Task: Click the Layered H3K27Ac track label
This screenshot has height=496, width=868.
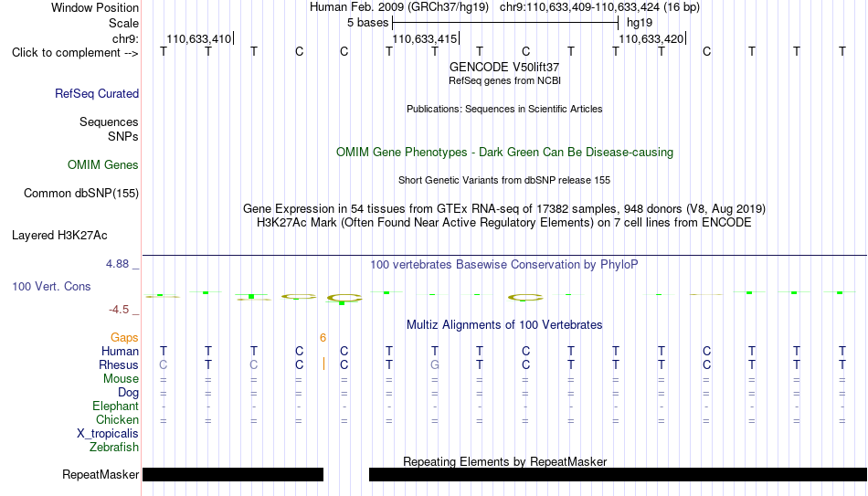Action: tap(59, 236)
